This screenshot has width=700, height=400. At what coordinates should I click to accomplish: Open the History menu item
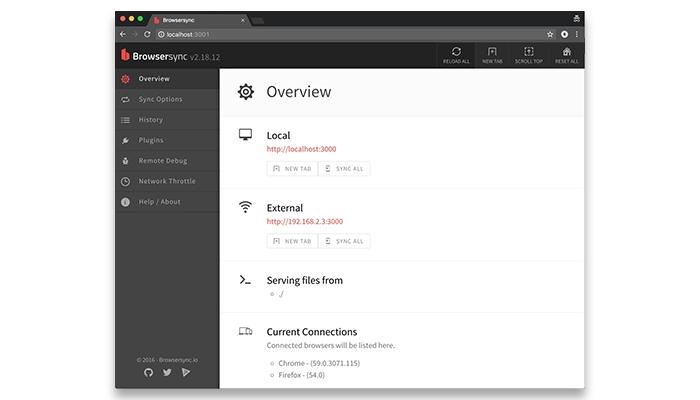(x=167, y=120)
